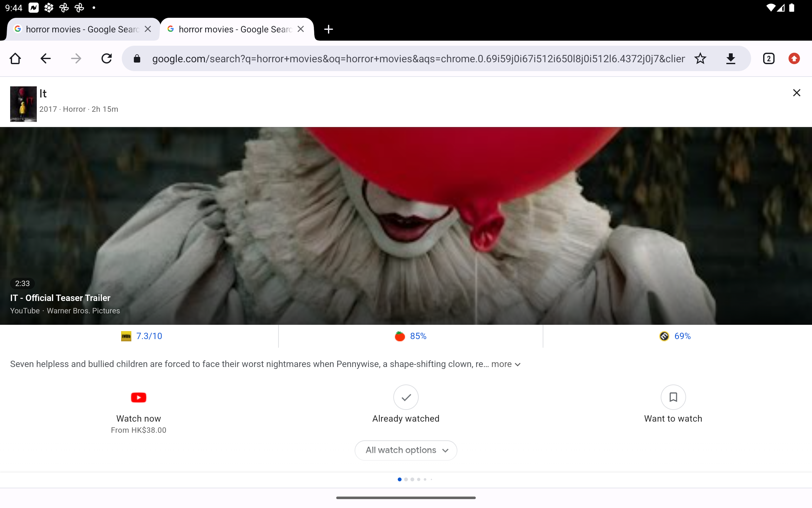The image size is (812, 508).
Task: Expand description with more
Action: pyautogui.click(x=506, y=364)
